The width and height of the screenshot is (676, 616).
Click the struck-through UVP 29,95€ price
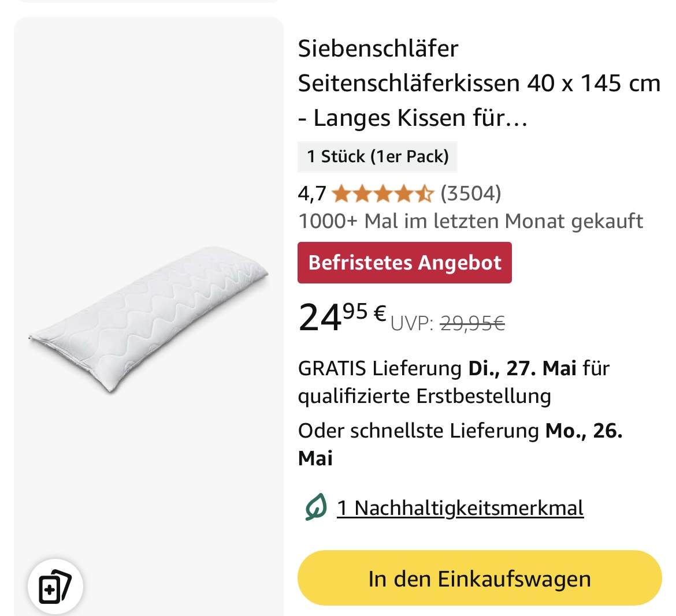[x=472, y=323]
